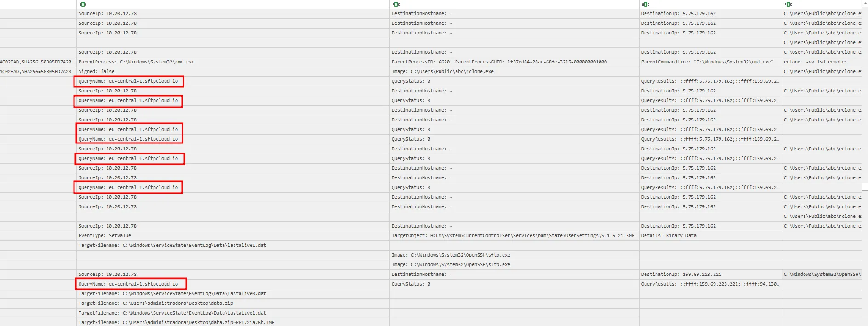Click the 'rclone -vv lsd remote:' cell
The height and width of the screenshot is (326, 868).
coord(815,62)
